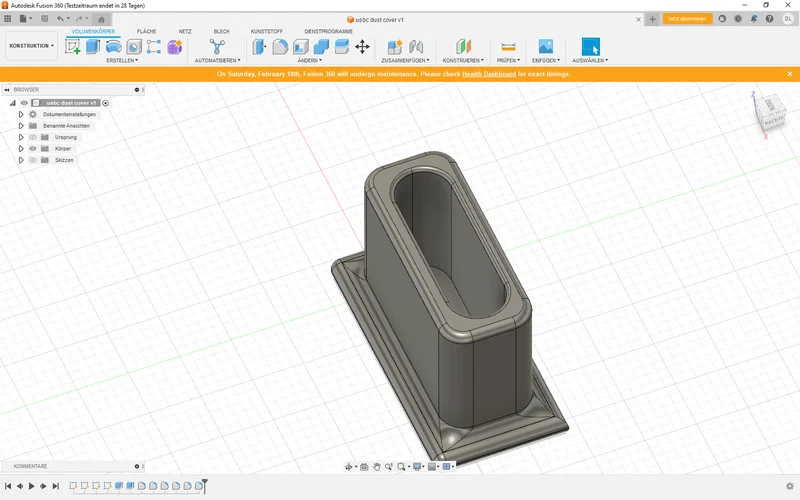Viewport: 800px width, 500px height.
Task: Click the rectangular pattern tool icon
Action: click(x=154, y=47)
